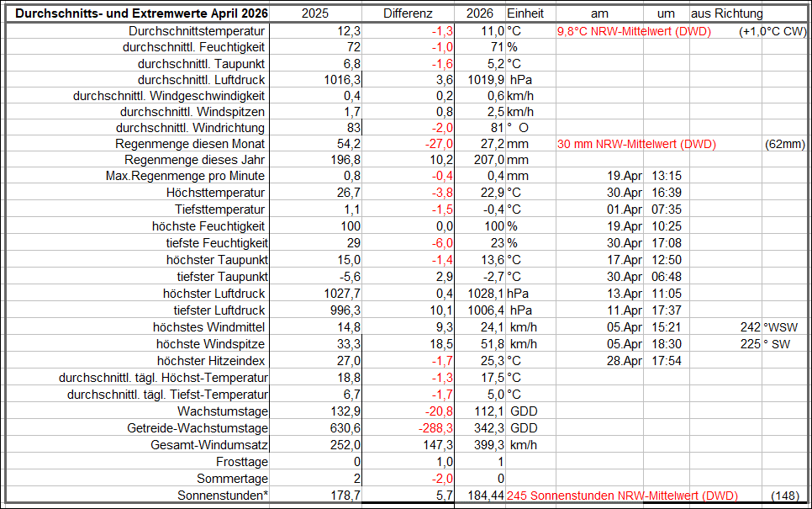Select 'durchschnittl. Windspitzen' label
This screenshot has width=812, height=509.
tap(192, 113)
